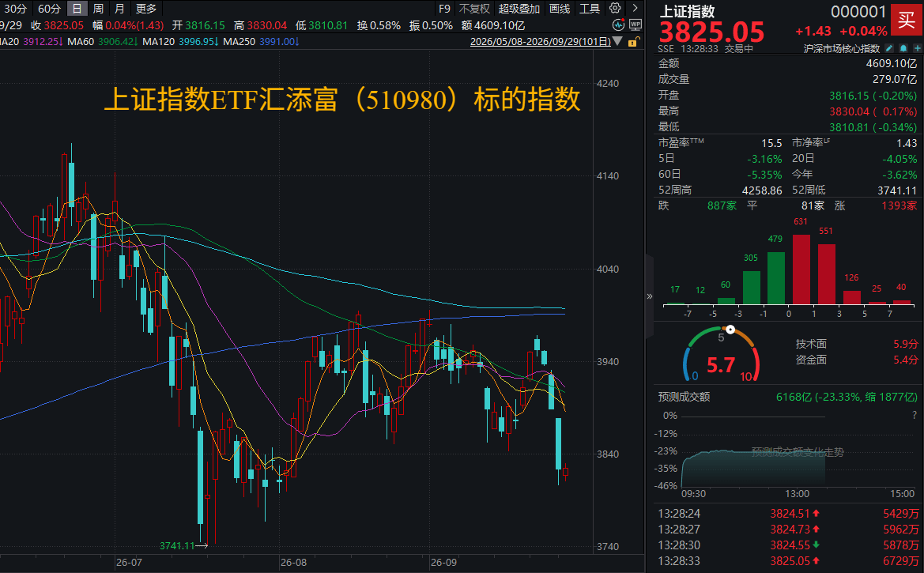Select the 日 daily period tab
The width and height of the screenshot is (924, 573).
(x=77, y=8)
